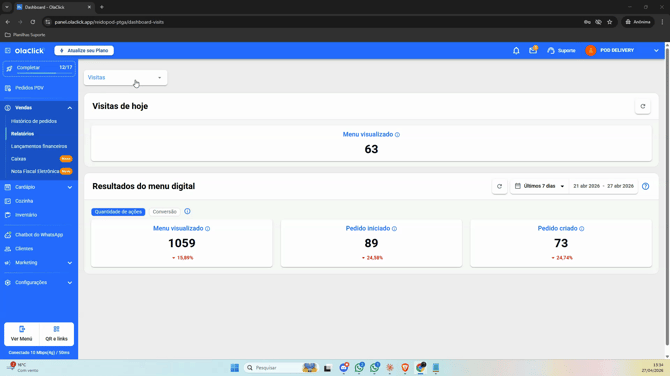Open Nota Fiscal Eletrônica
670x376 pixels.
(x=35, y=171)
